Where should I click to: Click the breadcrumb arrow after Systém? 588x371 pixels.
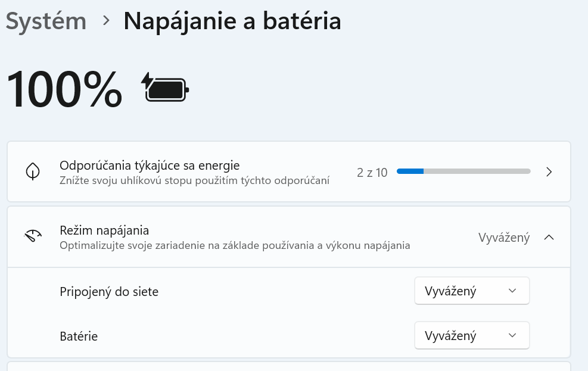click(x=106, y=21)
